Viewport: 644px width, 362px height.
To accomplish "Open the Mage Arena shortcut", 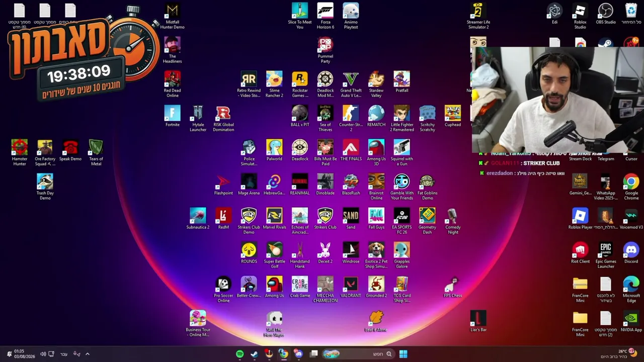I will [249, 185].
